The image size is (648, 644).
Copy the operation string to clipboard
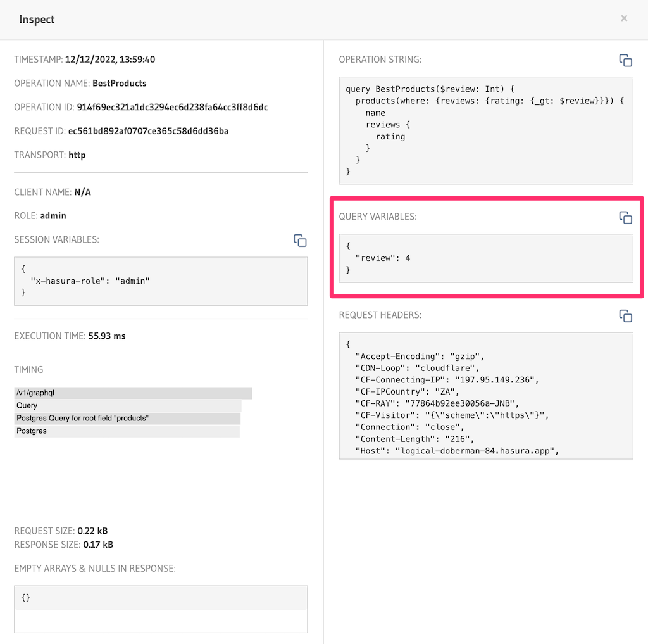(x=625, y=60)
